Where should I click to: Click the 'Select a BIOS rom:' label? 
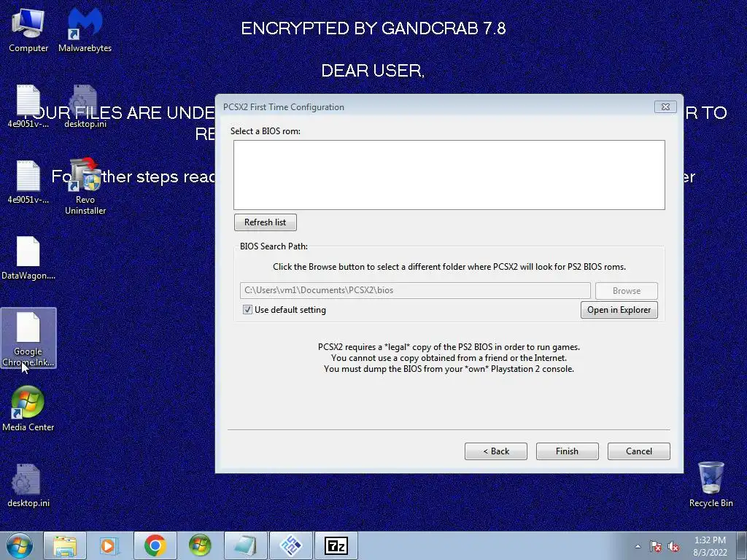[x=266, y=131]
